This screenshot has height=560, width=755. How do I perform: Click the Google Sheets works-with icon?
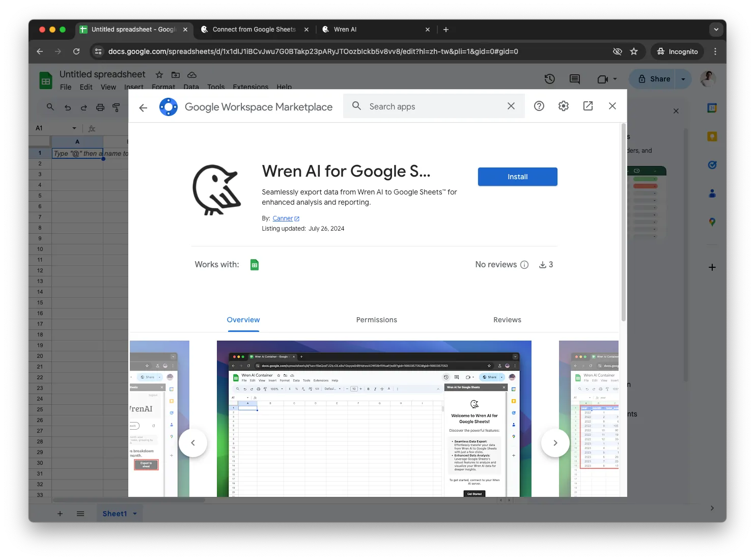click(255, 265)
